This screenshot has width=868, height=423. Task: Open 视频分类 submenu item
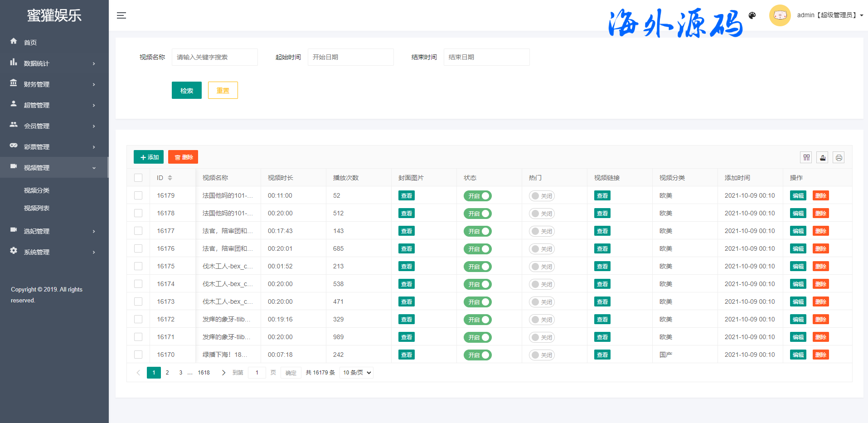[37, 190]
